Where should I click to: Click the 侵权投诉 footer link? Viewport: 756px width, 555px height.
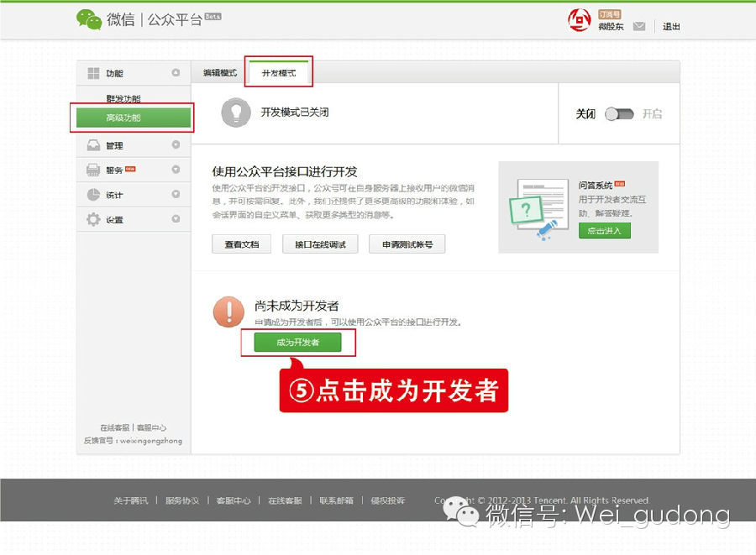pyautogui.click(x=387, y=500)
